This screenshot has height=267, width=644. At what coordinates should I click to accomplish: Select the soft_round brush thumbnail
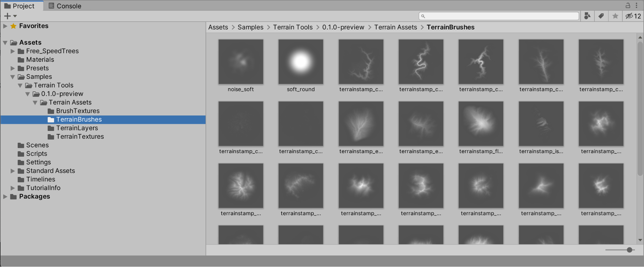pyautogui.click(x=301, y=62)
